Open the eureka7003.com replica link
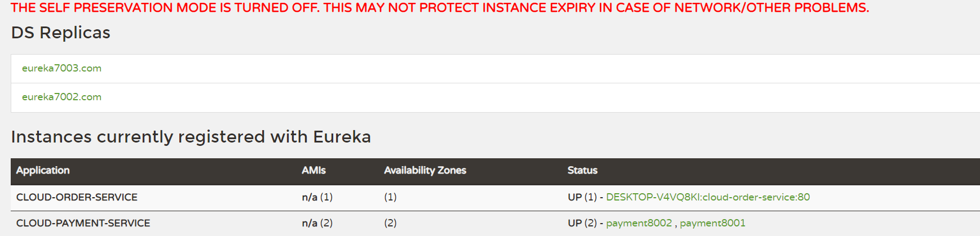 tap(61, 68)
